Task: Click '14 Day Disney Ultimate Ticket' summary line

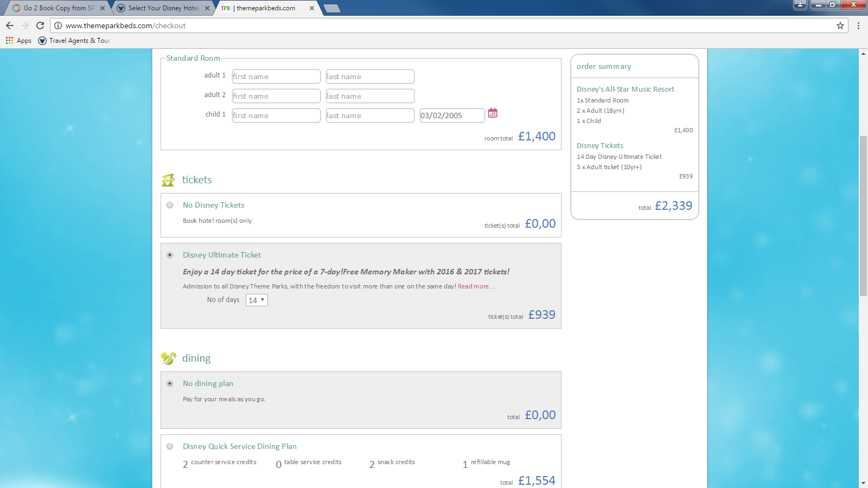Action: tap(619, 157)
